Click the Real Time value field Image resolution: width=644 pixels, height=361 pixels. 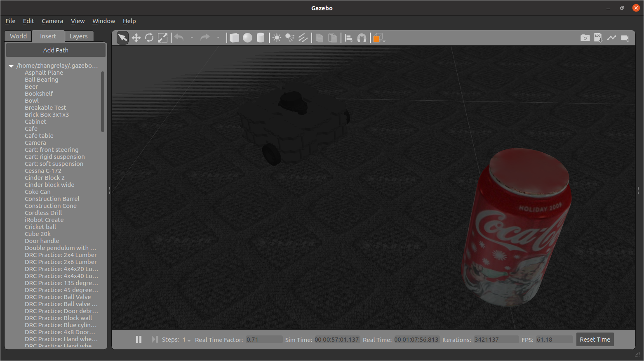[416, 340]
